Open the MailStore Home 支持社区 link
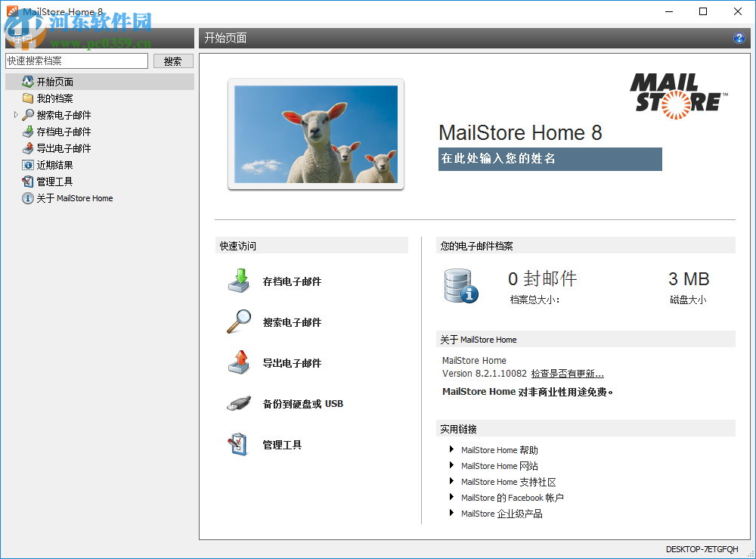Screen dimensions: 756x559 [x=508, y=482]
